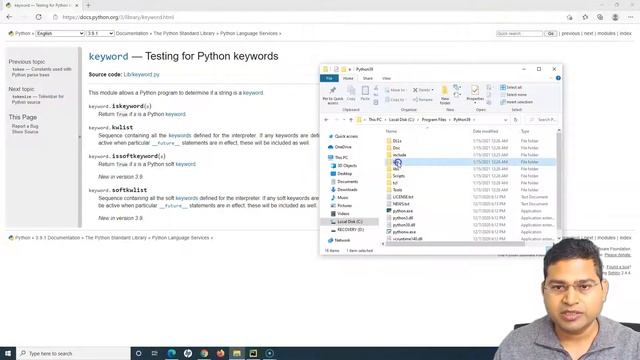Click File Explorer taskbar icon
This screenshot has height=360, width=640.
tap(237, 353)
